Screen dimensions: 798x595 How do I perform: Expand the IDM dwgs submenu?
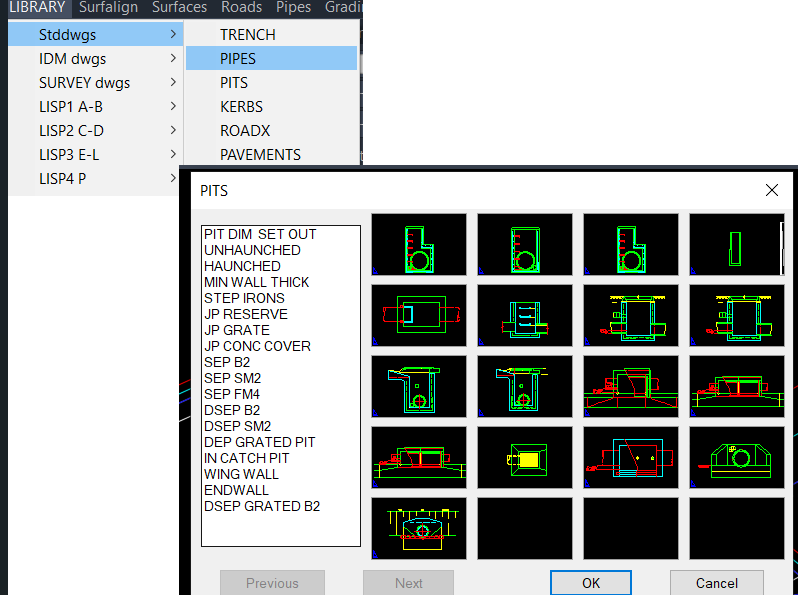[96, 59]
